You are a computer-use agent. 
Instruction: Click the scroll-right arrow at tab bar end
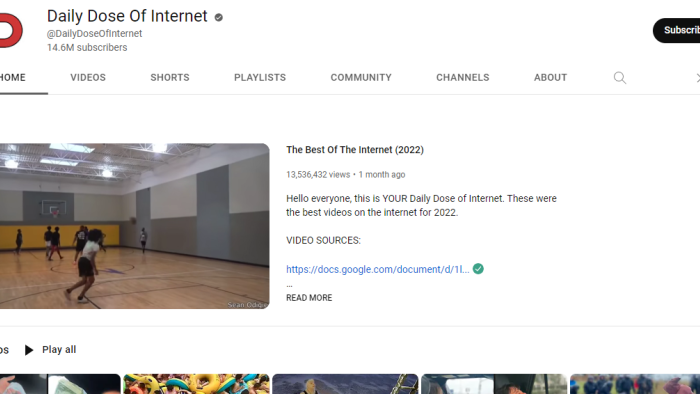tap(697, 78)
